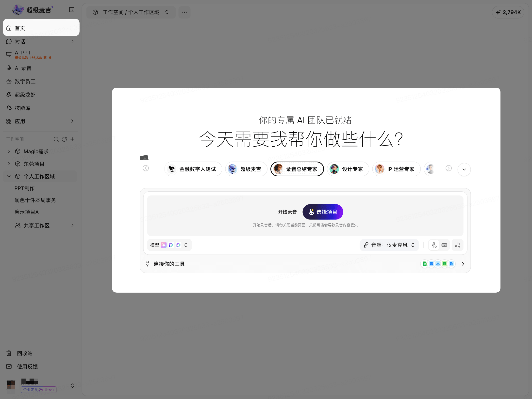Upload an audio file with the music icon
The height and width of the screenshot is (399, 532).
coord(458,245)
